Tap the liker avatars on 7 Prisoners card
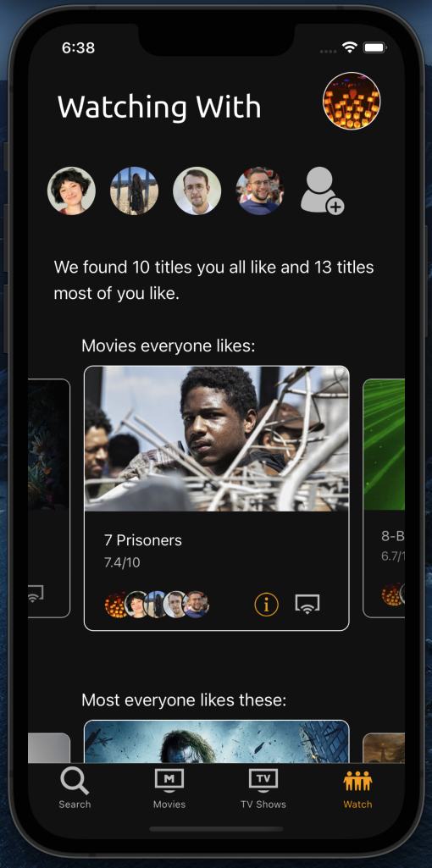The height and width of the screenshot is (868, 432). pyautogui.click(x=157, y=605)
